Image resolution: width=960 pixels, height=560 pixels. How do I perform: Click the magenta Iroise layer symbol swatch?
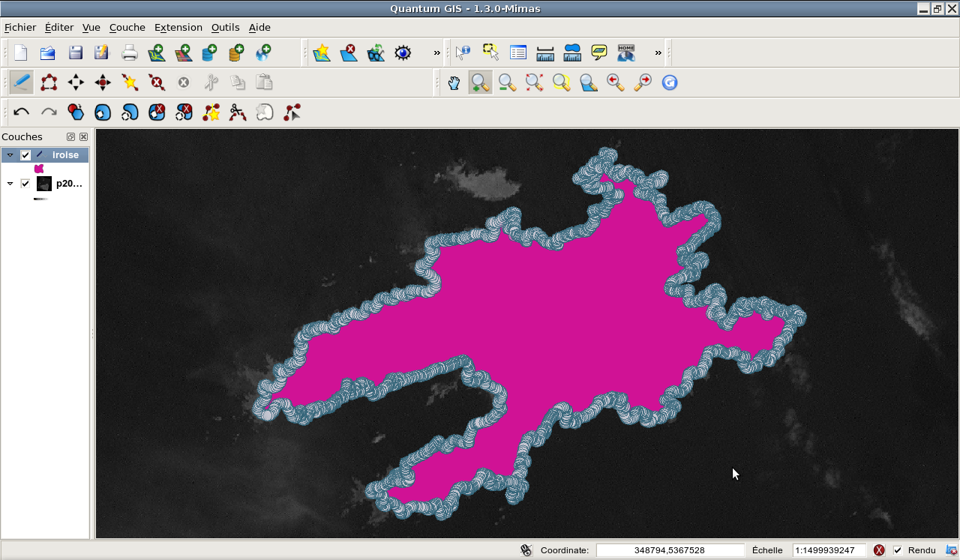39,169
